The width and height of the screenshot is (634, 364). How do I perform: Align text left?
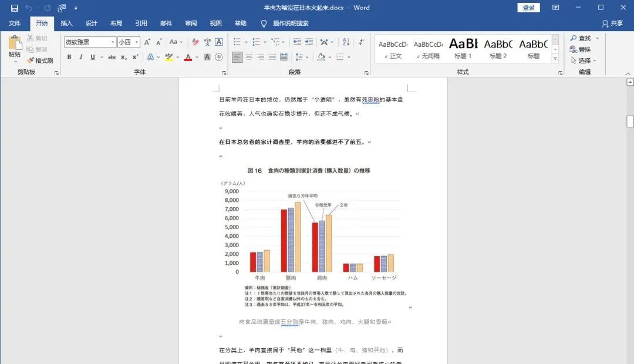pyautogui.click(x=237, y=57)
